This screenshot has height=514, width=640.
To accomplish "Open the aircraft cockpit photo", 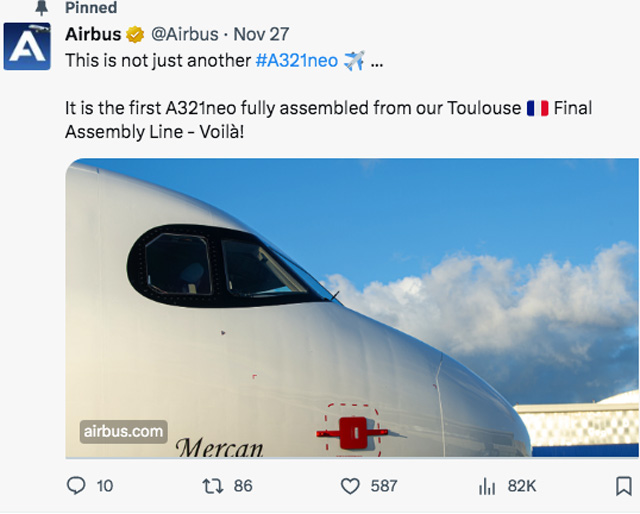I will [350, 300].
